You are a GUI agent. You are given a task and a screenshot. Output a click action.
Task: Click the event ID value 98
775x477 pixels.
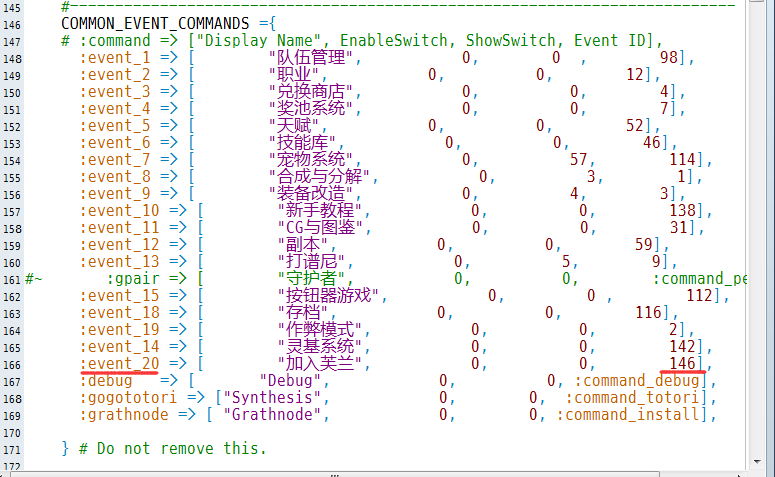tap(669, 58)
